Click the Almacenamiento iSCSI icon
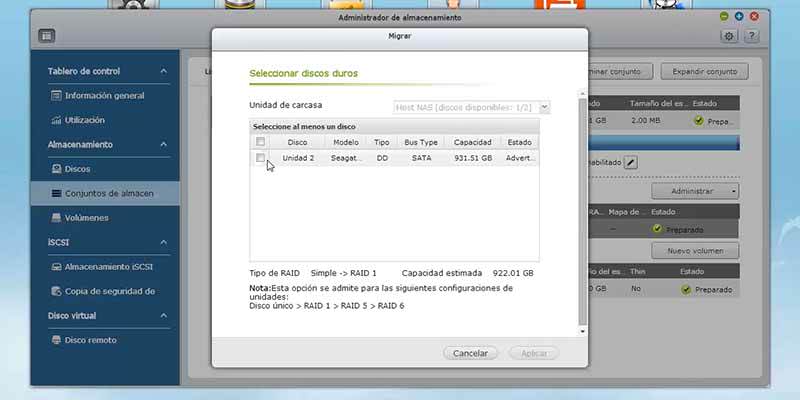 56,267
